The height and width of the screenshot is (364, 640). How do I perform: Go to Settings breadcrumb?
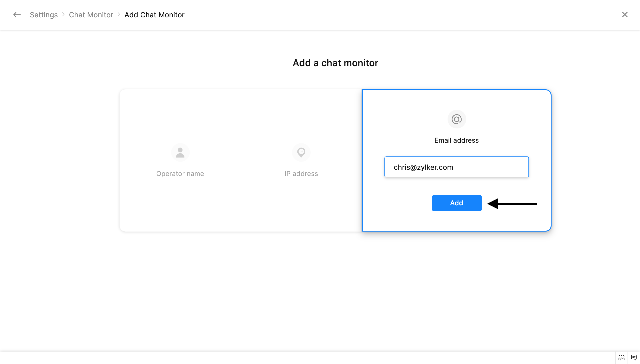pyautogui.click(x=44, y=15)
